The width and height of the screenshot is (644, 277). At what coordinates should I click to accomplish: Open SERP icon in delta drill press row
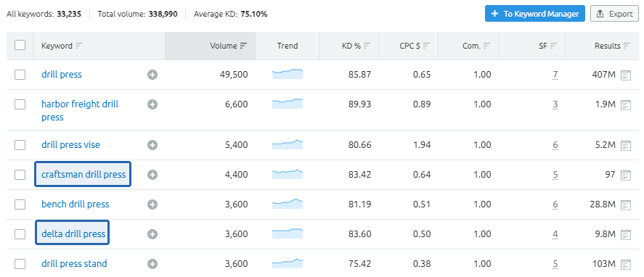point(626,234)
